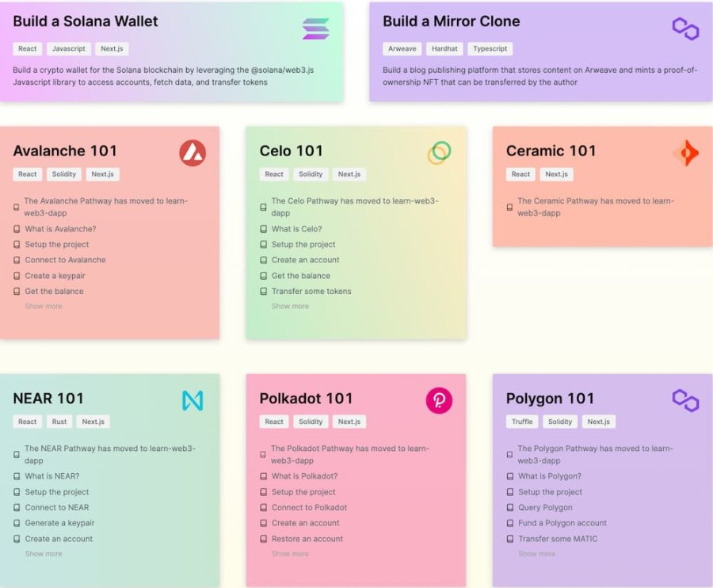Select the Javascript tag on Solana Wallet
The height and width of the screenshot is (588, 713).
tap(69, 48)
